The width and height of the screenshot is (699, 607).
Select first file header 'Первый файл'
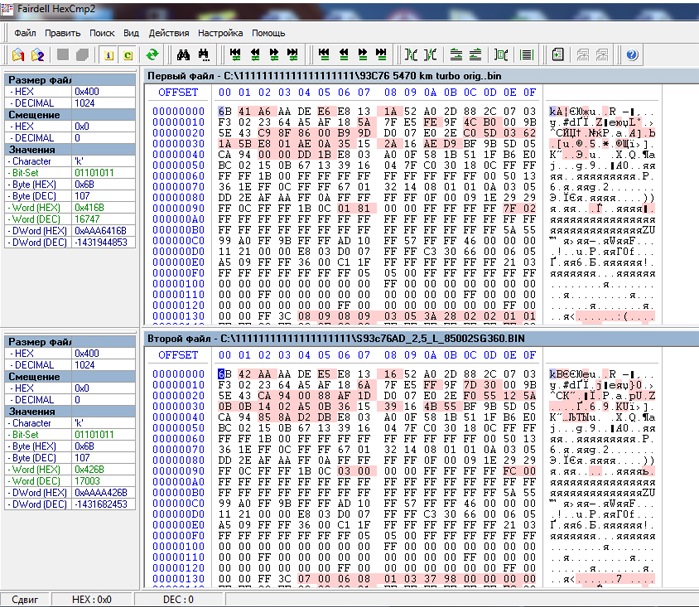(181, 76)
